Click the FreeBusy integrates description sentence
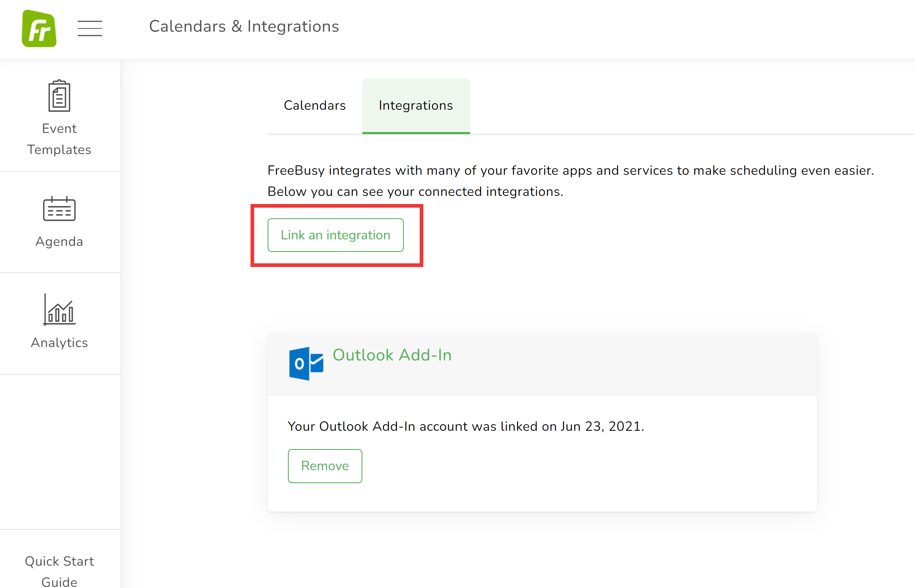The width and height of the screenshot is (915, 588). (x=570, y=170)
